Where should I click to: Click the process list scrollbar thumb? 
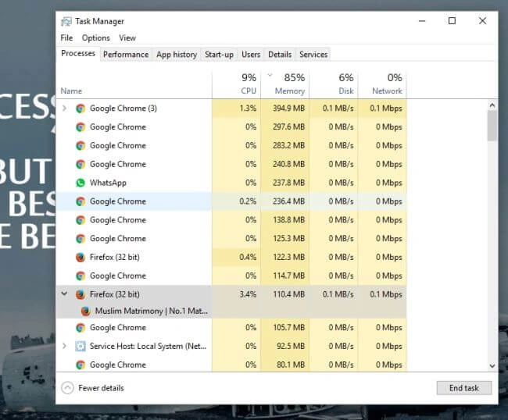[492, 126]
